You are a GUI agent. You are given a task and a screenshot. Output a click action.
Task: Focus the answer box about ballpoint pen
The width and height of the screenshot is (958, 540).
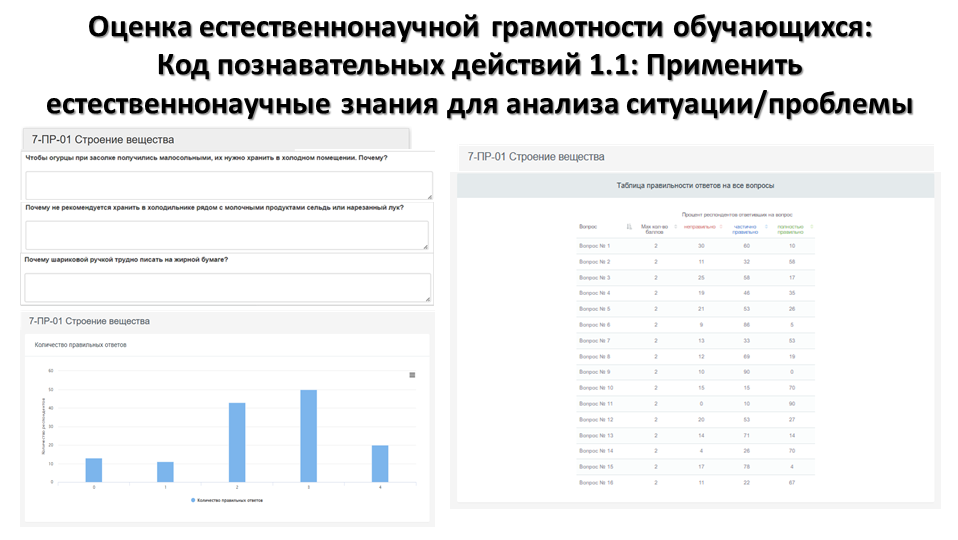pyautogui.click(x=226, y=287)
